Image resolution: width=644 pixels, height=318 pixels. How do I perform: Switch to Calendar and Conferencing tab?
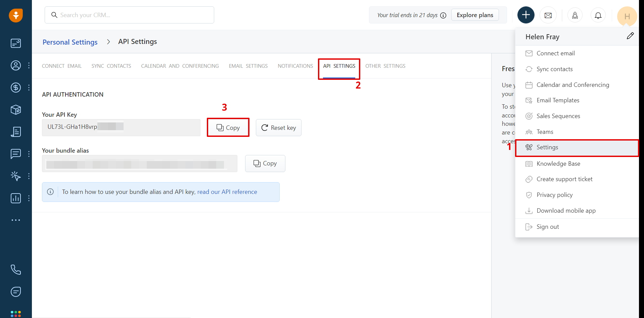180,66
